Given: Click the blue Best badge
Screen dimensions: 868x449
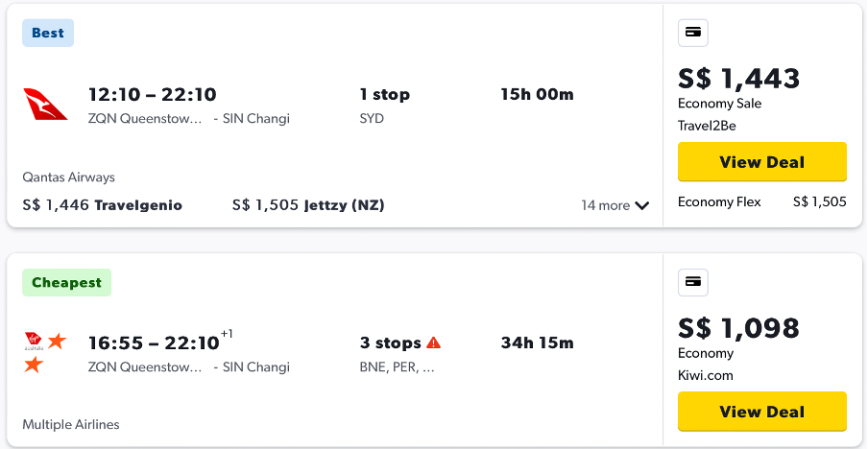Looking at the screenshot, I should tap(48, 33).
